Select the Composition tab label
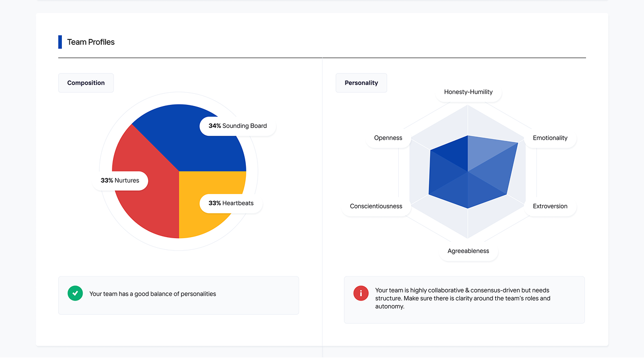This screenshot has width=644, height=358. tap(86, 83)
